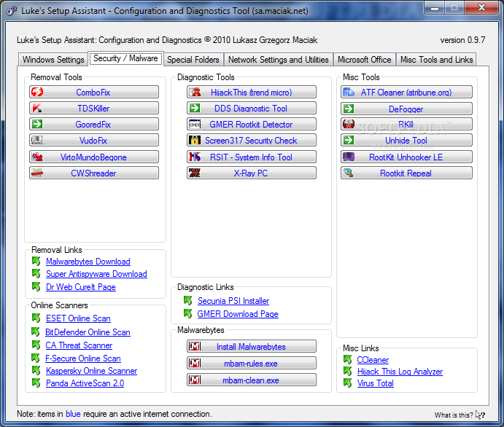Click Install Malwarebytes button

252,346
